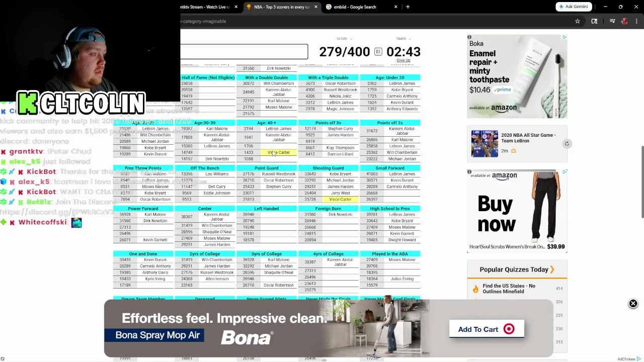Screen dimensions: 644x362
Task: Click the Nikola Jokic cell
Action: pyautogui.click(x=340, y=96)
